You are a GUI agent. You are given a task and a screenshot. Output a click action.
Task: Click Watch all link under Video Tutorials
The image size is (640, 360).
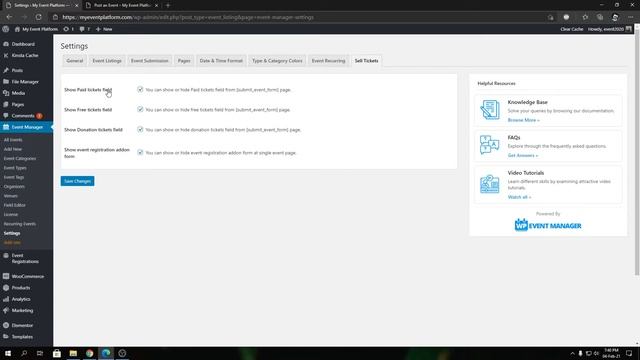point(519,197)
